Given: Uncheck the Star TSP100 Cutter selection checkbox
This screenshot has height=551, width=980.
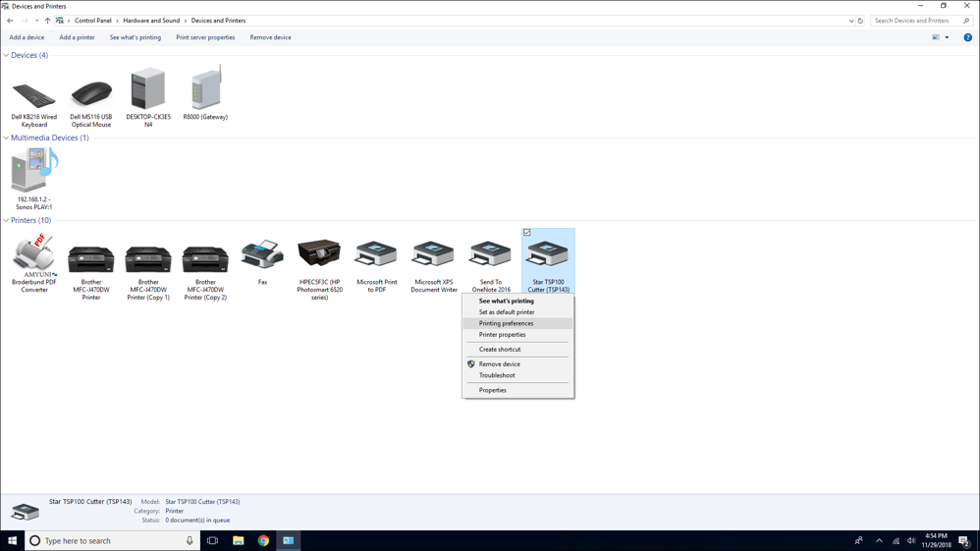Looking at the screenshot, I should [527, 233].
